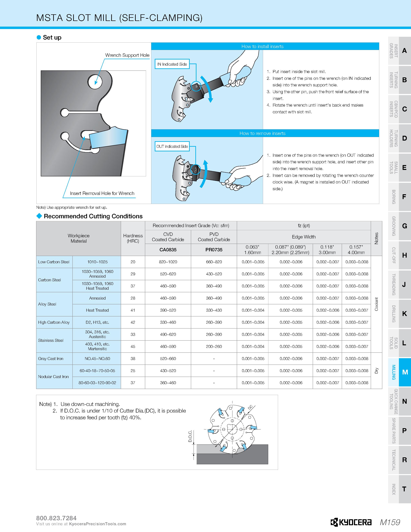Viewport: 411px width, 532px height.
Task: Click the "520~660" CVD speed cell
Action: [x=168, y=359]
